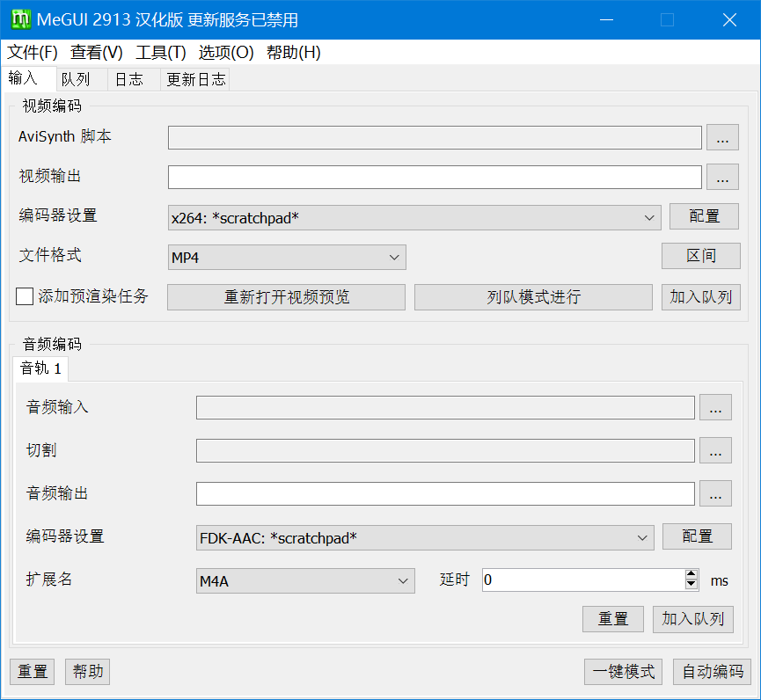Viewport: 761px width, 700px height.
Task: Expand the MP4 文件格式 dropdown
Action: (287, 257)
